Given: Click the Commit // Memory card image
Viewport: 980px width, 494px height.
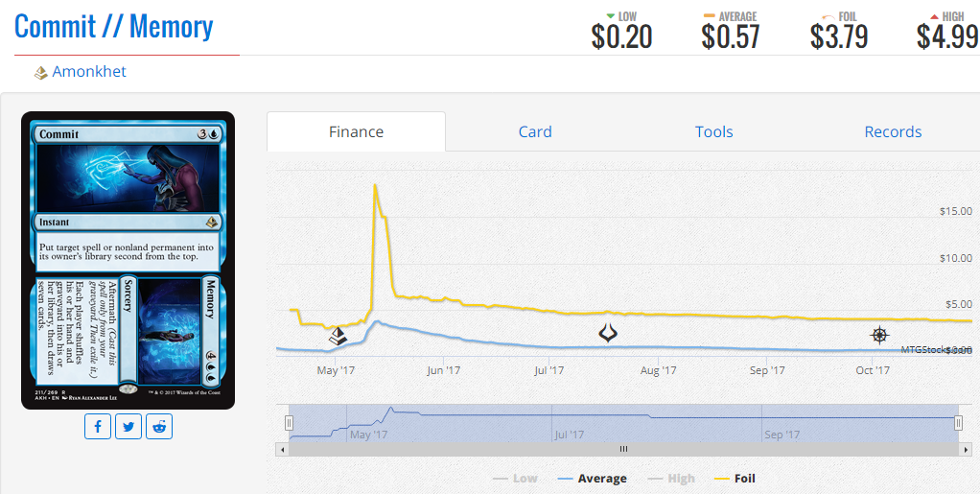Looking at the screenshot, I should tap(128, 261).
